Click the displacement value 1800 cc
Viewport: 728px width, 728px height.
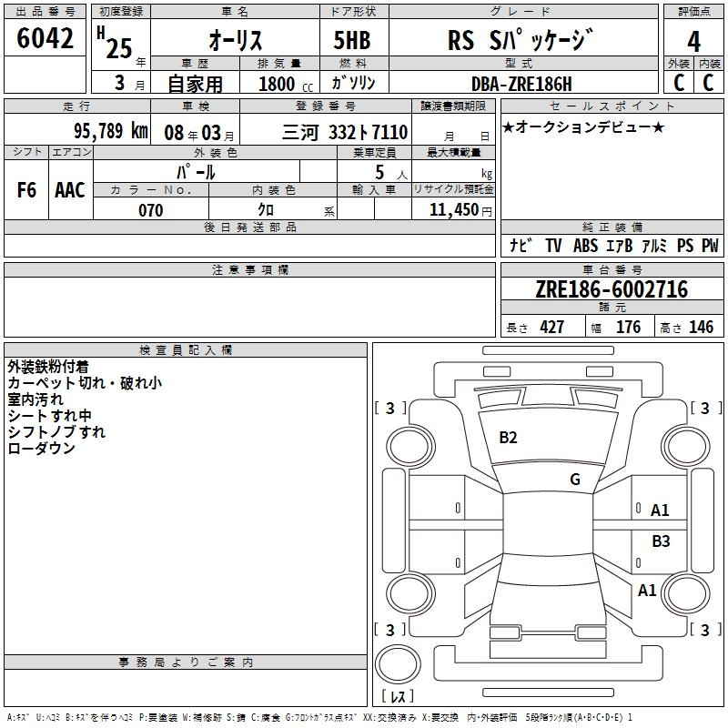click(x=286, y=84)
